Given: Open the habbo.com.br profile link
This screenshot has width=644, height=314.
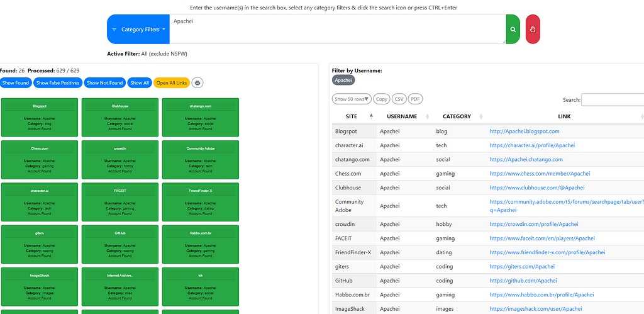Looking at the screenshot, I should click(541, 294).
